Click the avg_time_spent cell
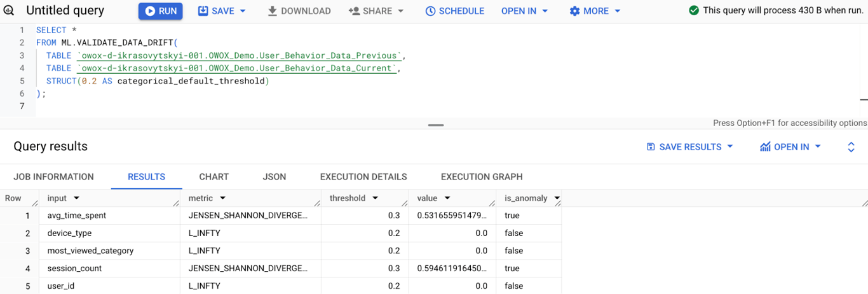This screenshot has height=294, width=868. (110, 216)
